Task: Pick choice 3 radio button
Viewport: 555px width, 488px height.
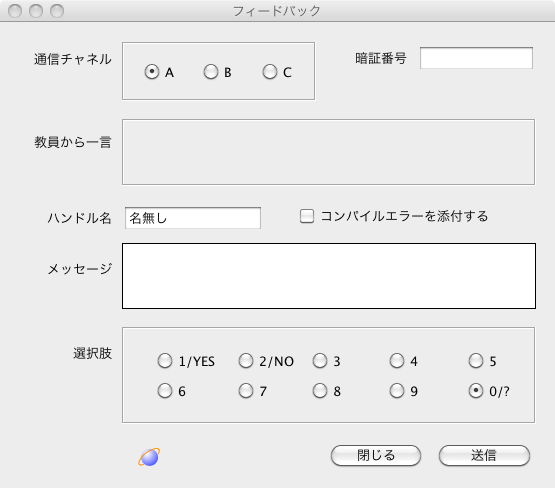Action: (x=320, y=361)
